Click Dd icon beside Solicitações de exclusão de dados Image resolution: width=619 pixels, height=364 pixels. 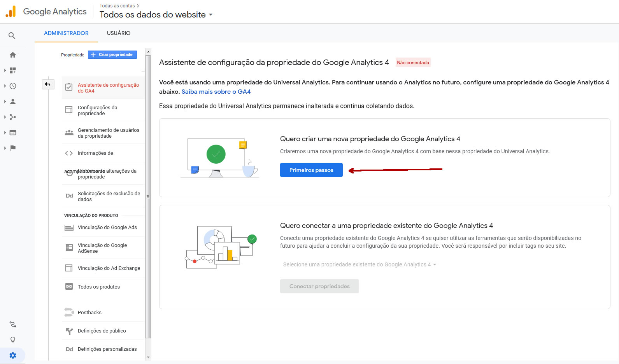(69, 196)
